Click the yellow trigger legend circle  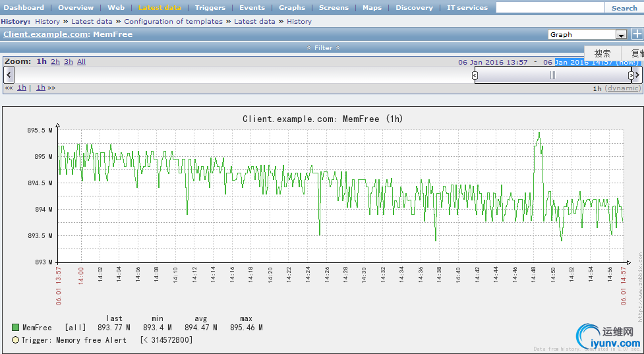[15, 340]
